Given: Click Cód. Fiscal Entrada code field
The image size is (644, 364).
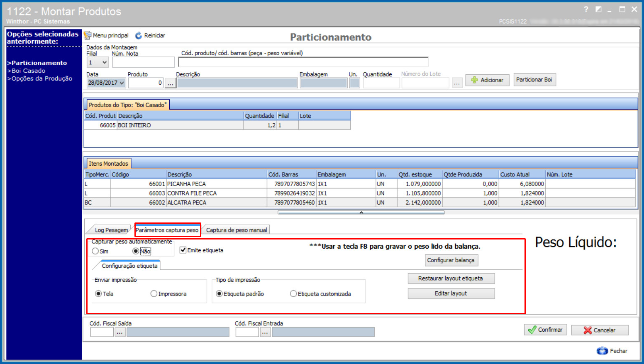Looking at the screenshot, I should tap(247, 332).
